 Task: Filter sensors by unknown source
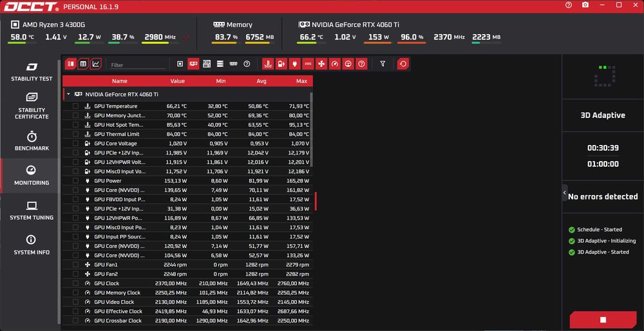pos(247,64)
